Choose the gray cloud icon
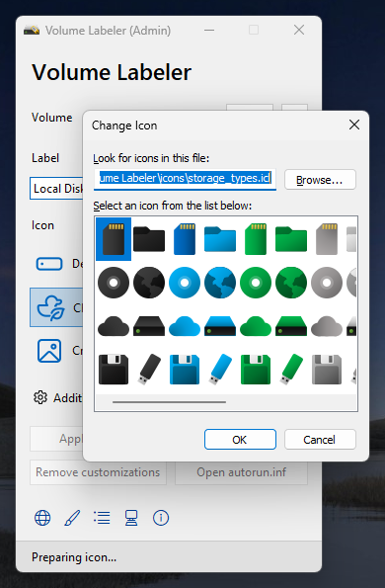 (327, 326)
